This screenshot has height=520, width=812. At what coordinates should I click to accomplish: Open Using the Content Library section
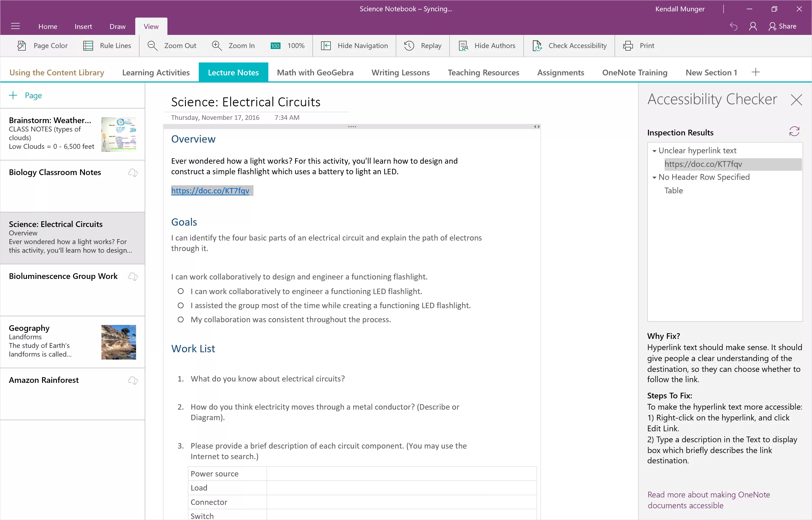click(x=57, y=72)
